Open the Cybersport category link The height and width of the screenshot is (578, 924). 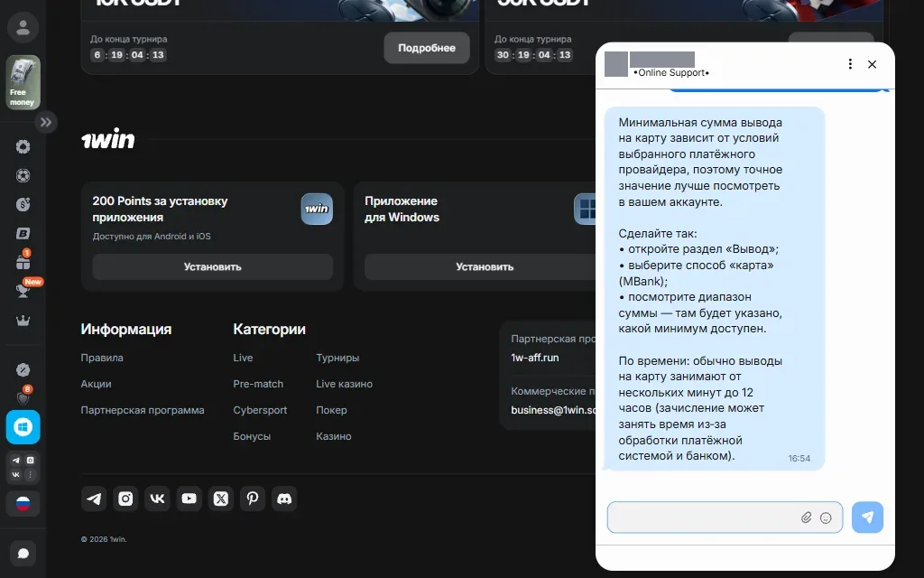[x=260, y=410]
